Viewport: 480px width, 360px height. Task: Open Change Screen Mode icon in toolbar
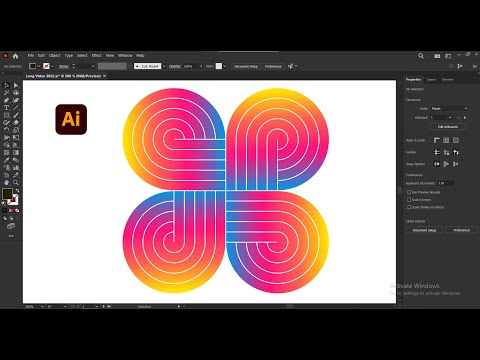pos(11,226)
